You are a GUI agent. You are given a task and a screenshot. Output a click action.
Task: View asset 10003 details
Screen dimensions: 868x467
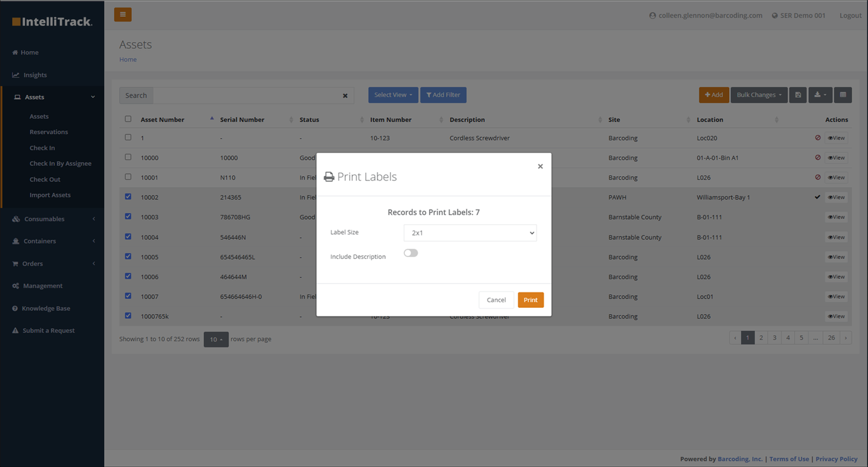point(836,217)
